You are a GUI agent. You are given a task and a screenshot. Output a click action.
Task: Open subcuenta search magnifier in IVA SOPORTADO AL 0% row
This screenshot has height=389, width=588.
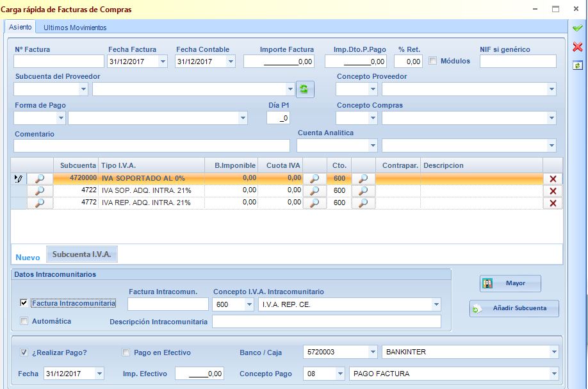pos(40,179)
